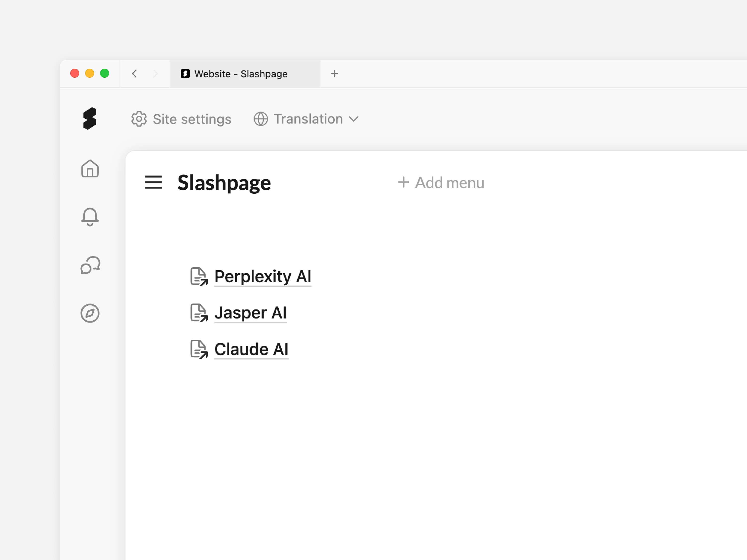This screenshot has height=560, width=747.
Task: Expand the Translation dropdown chevron
Action: pyautogui.click(x=354, y=119)
